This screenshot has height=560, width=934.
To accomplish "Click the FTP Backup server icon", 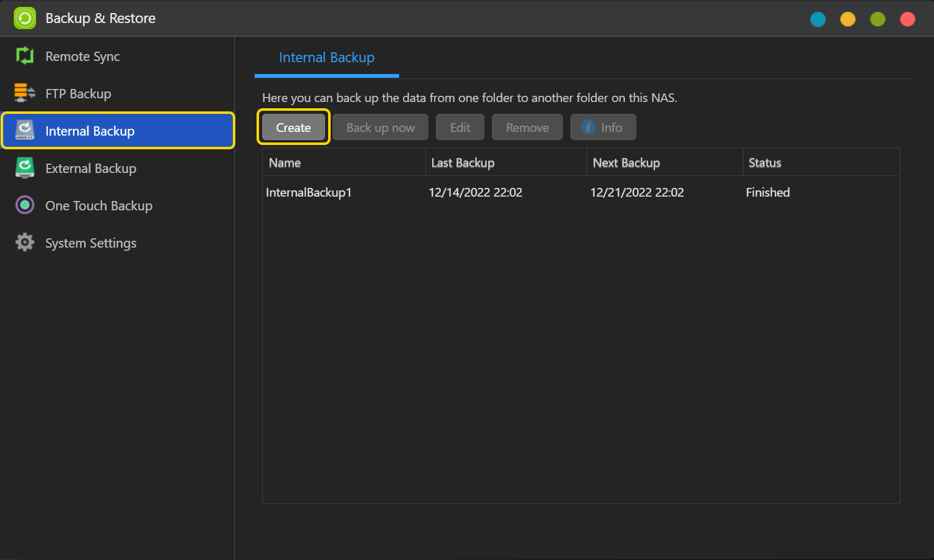I will point(25,93).
